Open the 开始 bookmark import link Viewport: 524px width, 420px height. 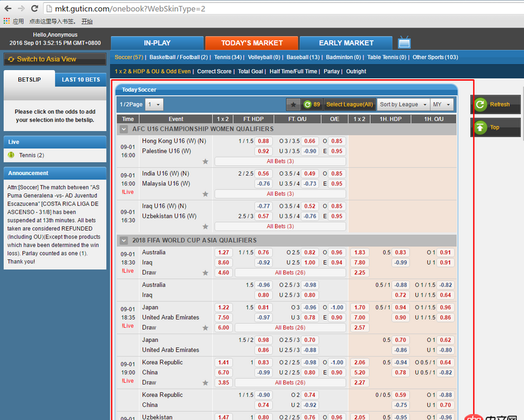click(87, 22)
